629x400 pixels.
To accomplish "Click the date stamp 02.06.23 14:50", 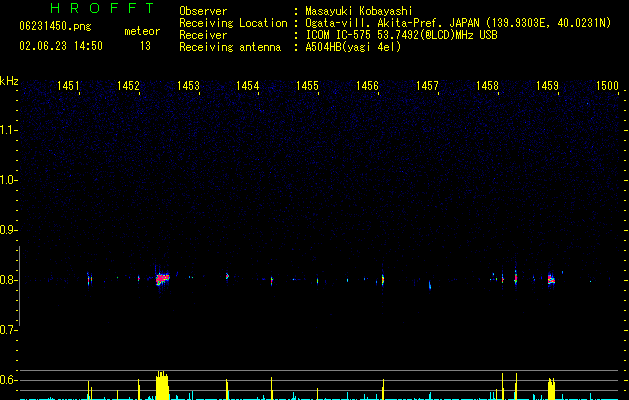I will 61,46.
